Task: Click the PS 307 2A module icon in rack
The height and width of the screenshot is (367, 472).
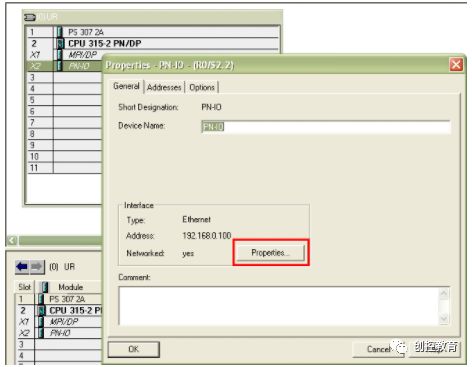Action: pyautogui.click(x=60, y=32)
